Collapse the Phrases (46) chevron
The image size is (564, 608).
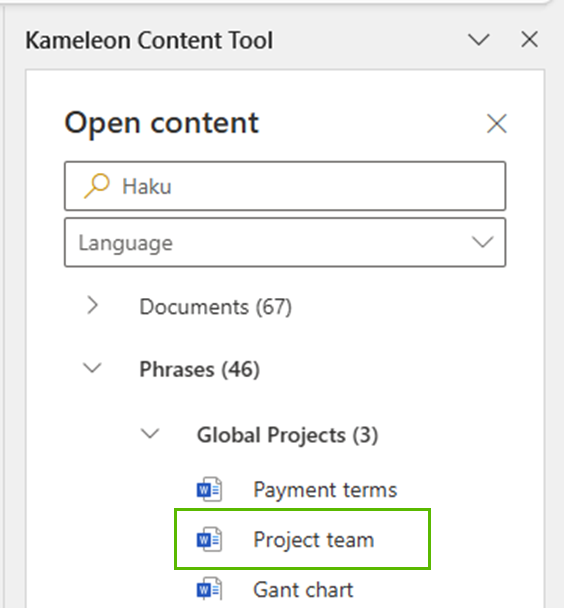click(92, 368)
